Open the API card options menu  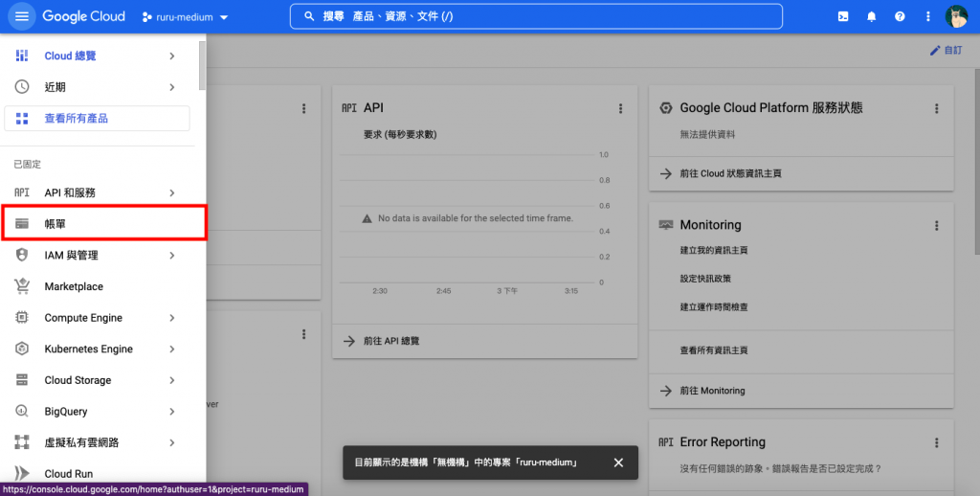(620, 109)
